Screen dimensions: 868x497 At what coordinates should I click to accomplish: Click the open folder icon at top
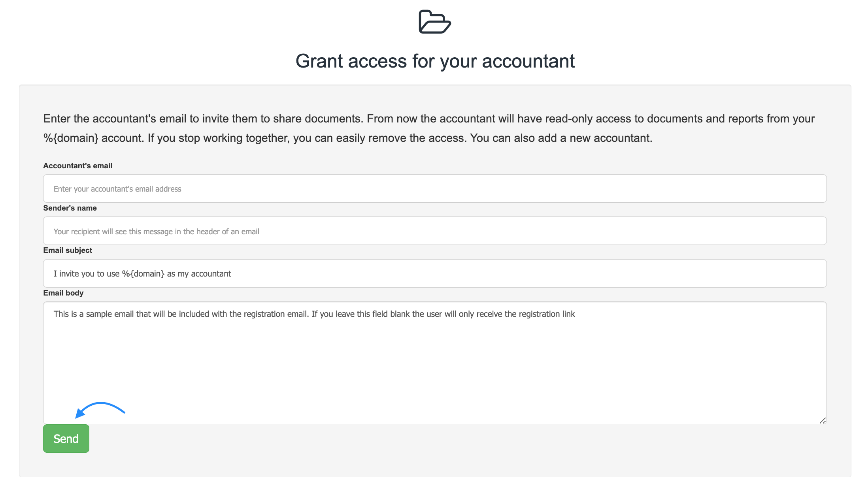pyautogui.click(x=434, y=22)
